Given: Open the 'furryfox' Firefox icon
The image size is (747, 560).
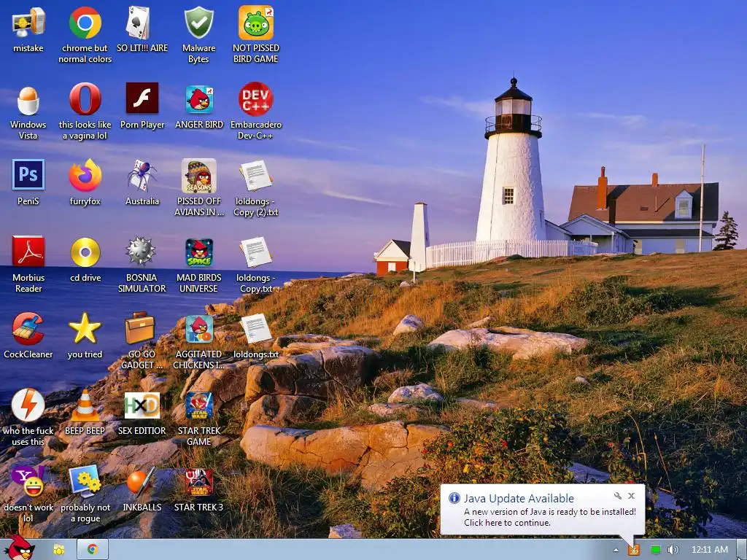Looking at the screenshot, I should tap(85, 176).
